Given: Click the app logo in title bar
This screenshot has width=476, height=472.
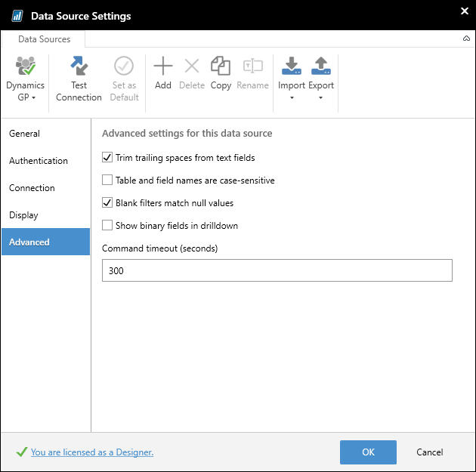Looking at the screenshot, I should pos(17,16).
